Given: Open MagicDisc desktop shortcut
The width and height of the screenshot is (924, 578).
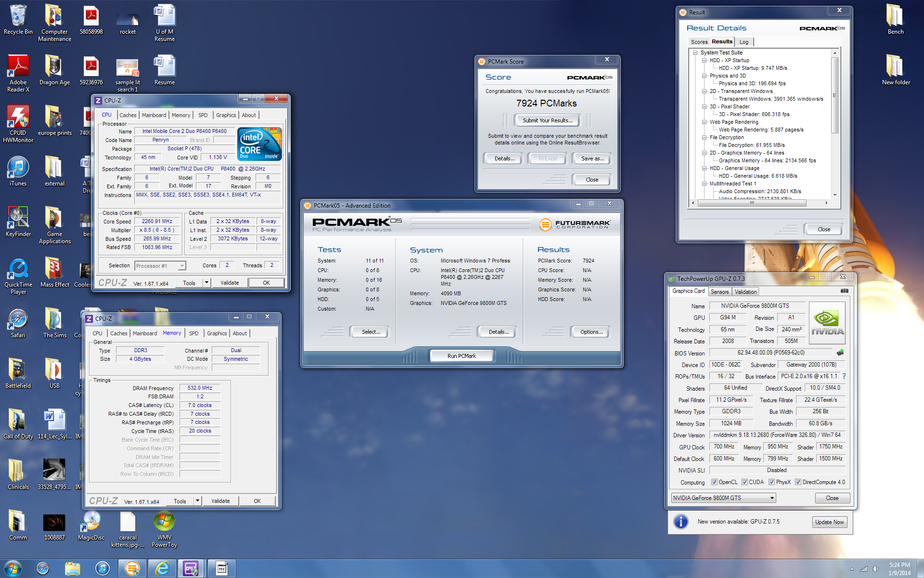Looking at the screenshot, I should [x=91, y=525].
